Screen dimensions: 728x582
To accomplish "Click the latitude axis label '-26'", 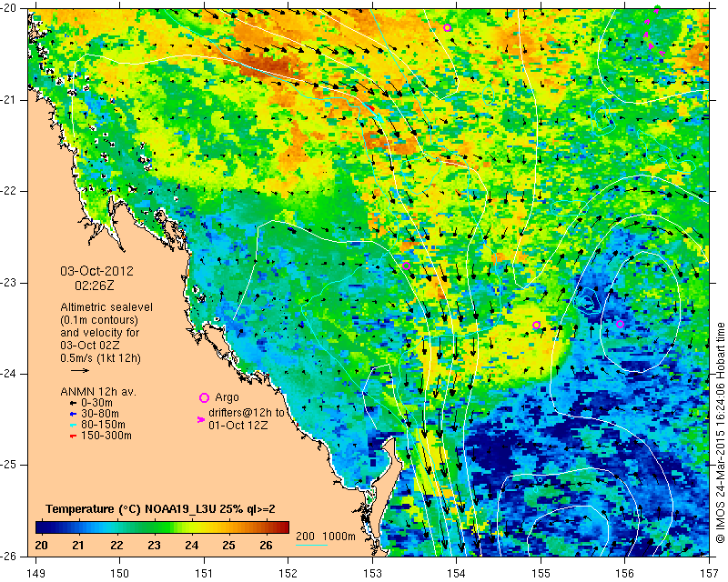I will pos(8,557).
